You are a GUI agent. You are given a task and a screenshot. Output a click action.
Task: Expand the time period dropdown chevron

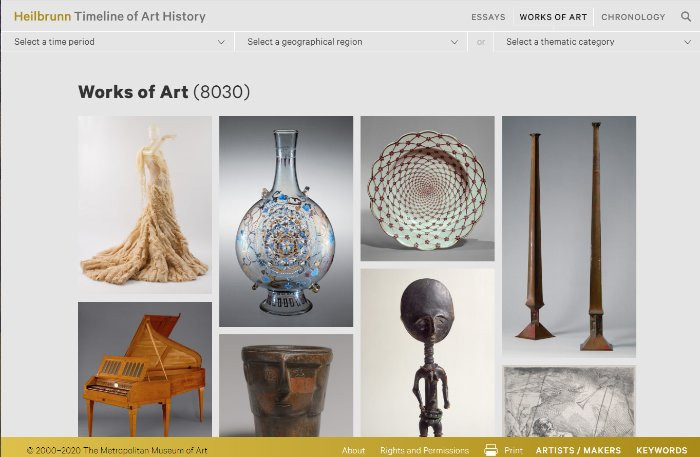221,42
